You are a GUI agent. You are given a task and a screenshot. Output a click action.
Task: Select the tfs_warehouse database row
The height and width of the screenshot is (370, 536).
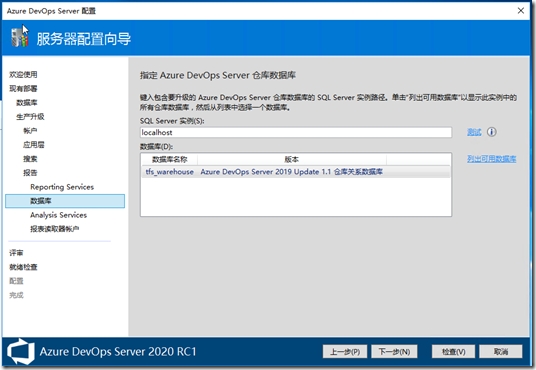point(296,172)
